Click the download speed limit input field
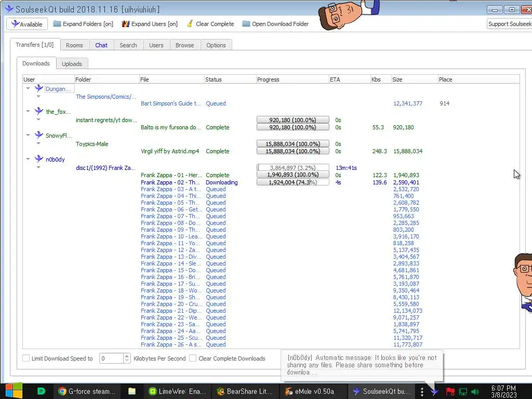 click(x=111, y=358)
